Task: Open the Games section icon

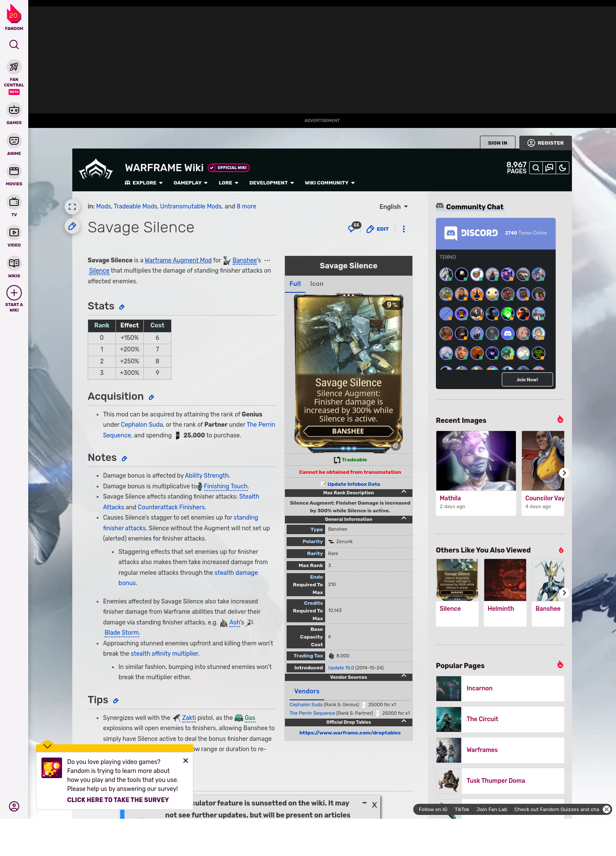Action: click(x=14, y=110)
